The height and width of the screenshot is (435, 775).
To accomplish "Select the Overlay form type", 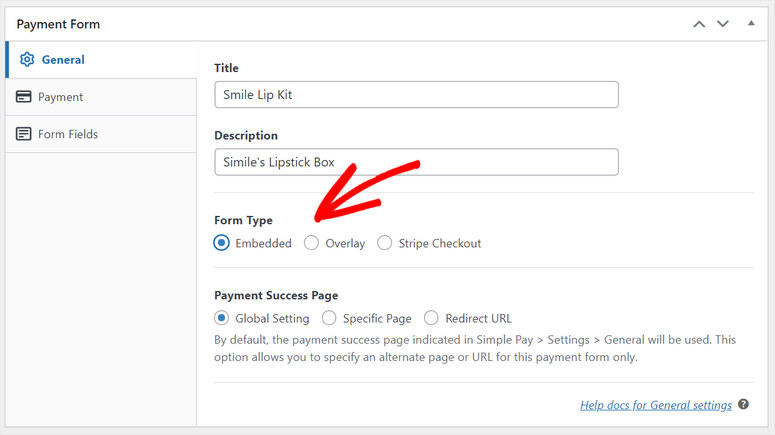I will pyautogui.click(x=312, y=243).
